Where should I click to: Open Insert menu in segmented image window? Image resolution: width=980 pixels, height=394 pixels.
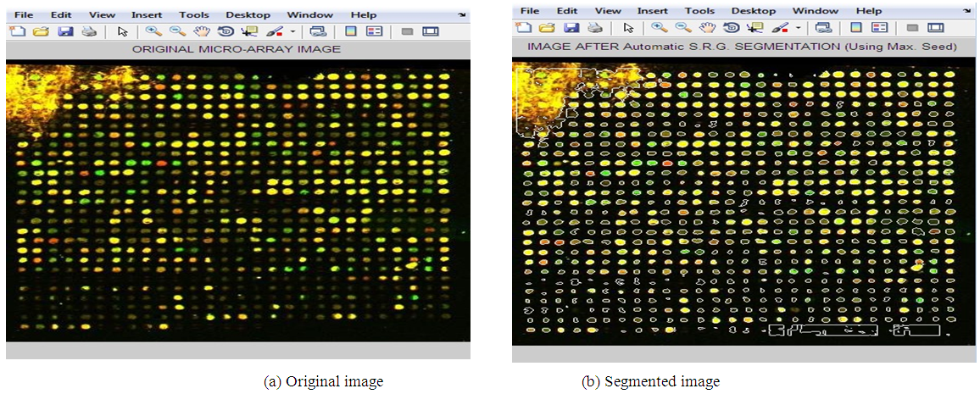point(652,11)
